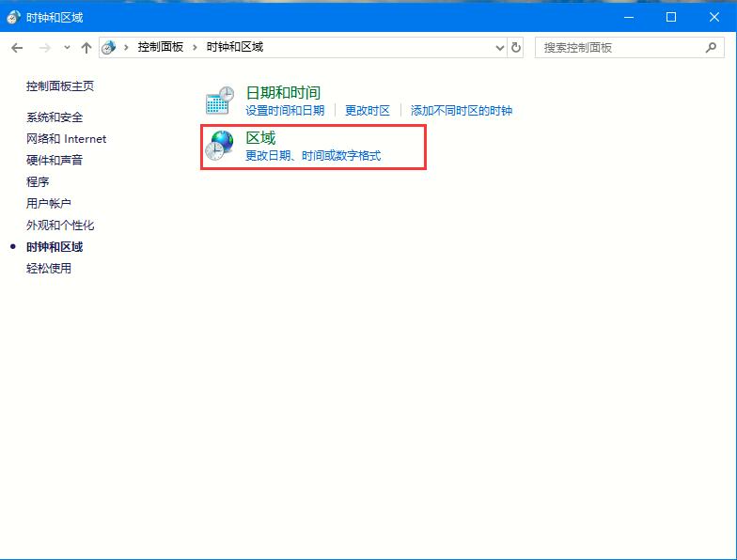Open 控制面板主页 in the sidebar
The height and width of the screenshot is (560, 737).
pos(60,86)
